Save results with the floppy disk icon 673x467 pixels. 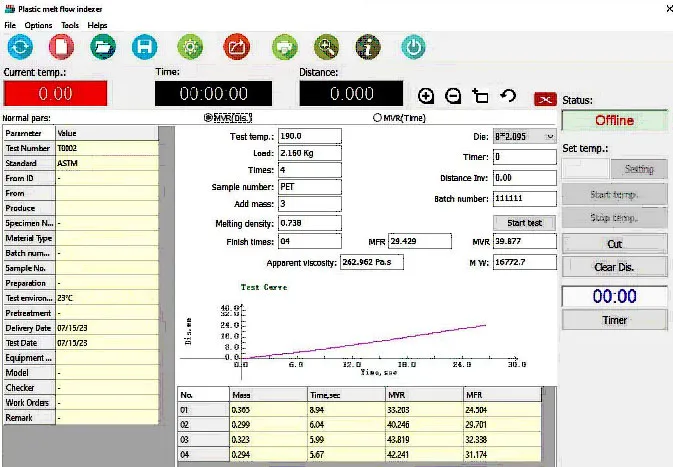point(144,47)
